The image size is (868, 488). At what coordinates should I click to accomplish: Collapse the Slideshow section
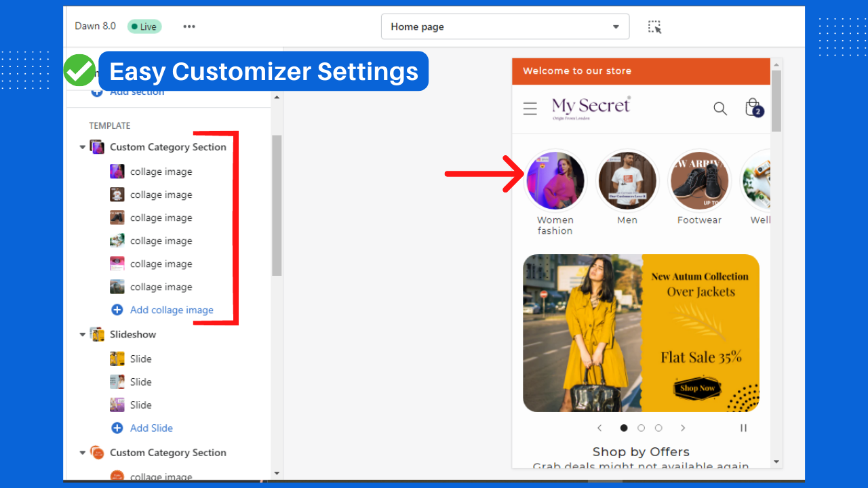tap(82, 334)
